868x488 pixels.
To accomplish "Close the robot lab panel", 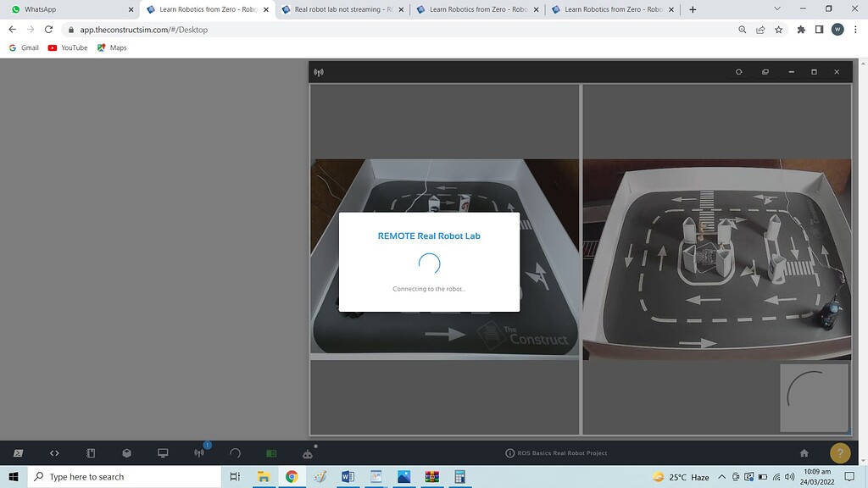I will click(837, 72).
